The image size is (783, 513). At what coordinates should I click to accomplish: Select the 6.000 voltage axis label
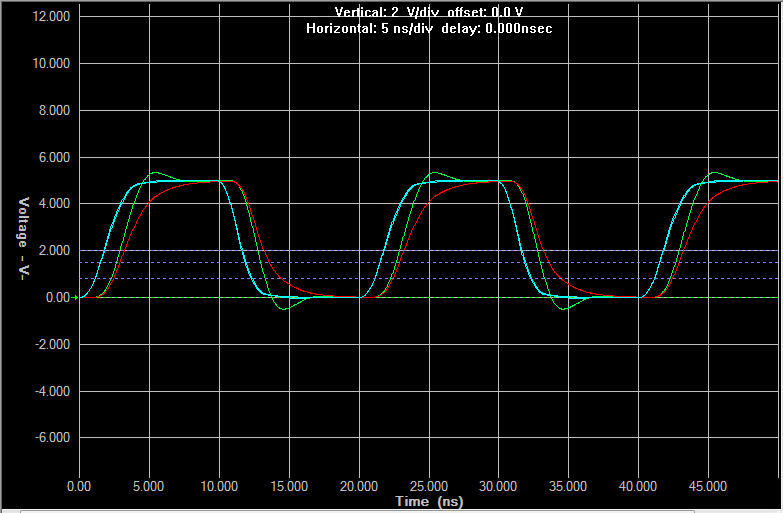(55, 157)
